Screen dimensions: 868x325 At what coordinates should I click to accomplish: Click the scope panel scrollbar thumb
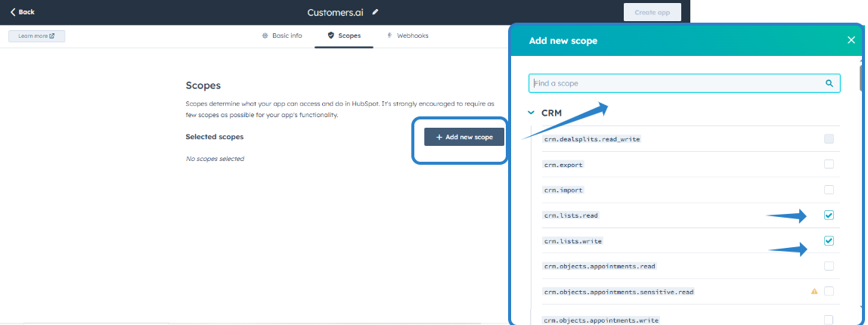[860, 78]
